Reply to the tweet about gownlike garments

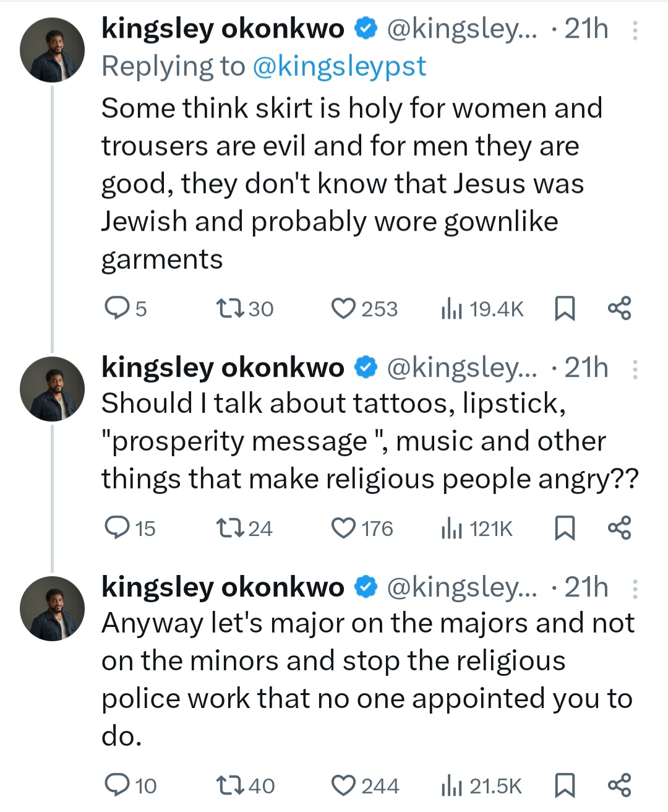click(x=116, y=308)
